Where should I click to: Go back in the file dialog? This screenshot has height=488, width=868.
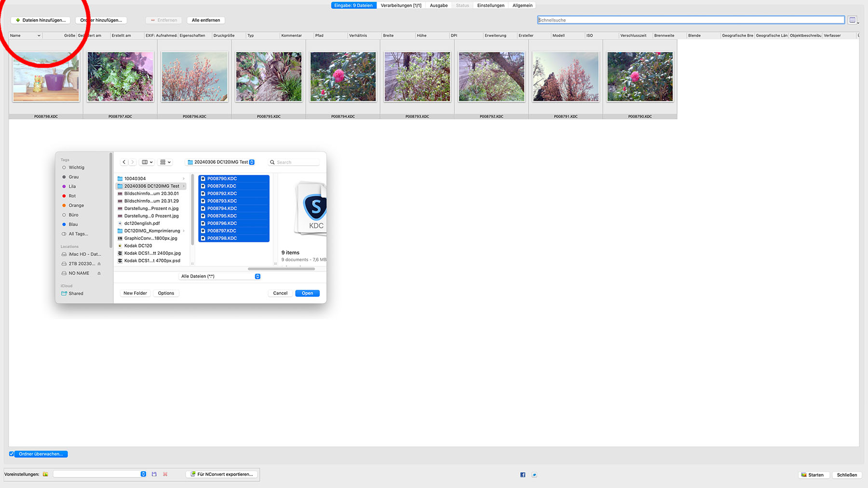coord(124,162)
